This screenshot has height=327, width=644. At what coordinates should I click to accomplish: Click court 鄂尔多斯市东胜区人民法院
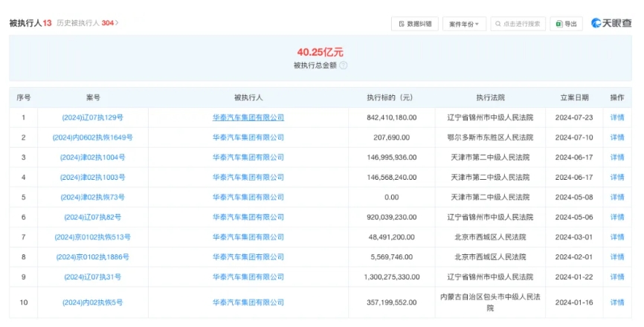[490, 137]
